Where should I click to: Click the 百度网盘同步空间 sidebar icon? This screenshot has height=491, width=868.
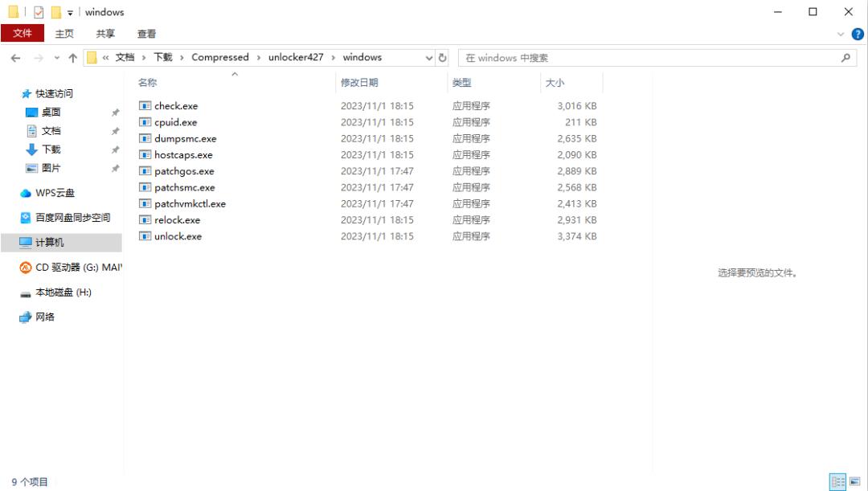tap(24, 216)
